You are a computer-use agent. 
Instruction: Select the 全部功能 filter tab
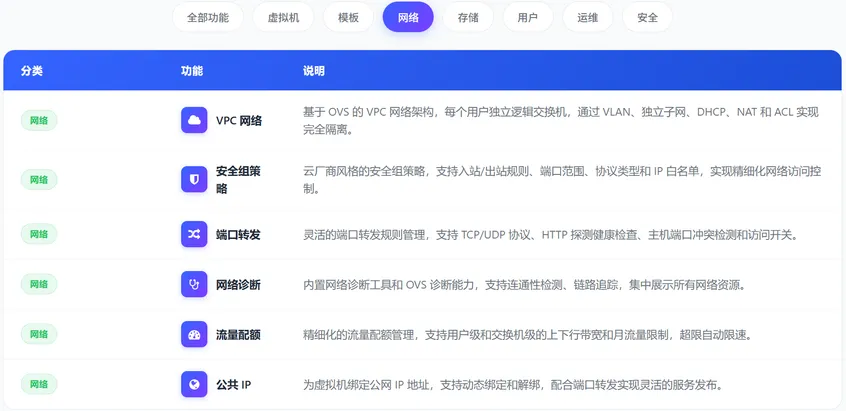[208, 17]
